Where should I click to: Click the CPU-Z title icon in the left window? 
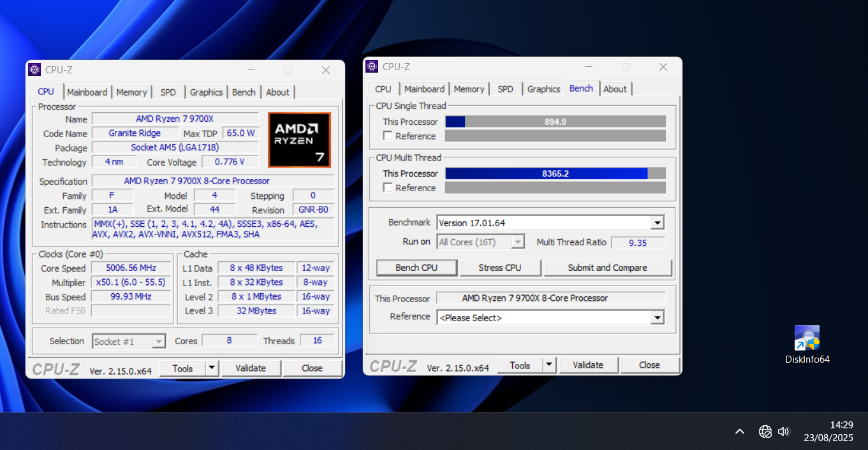[x=34, y=70]
